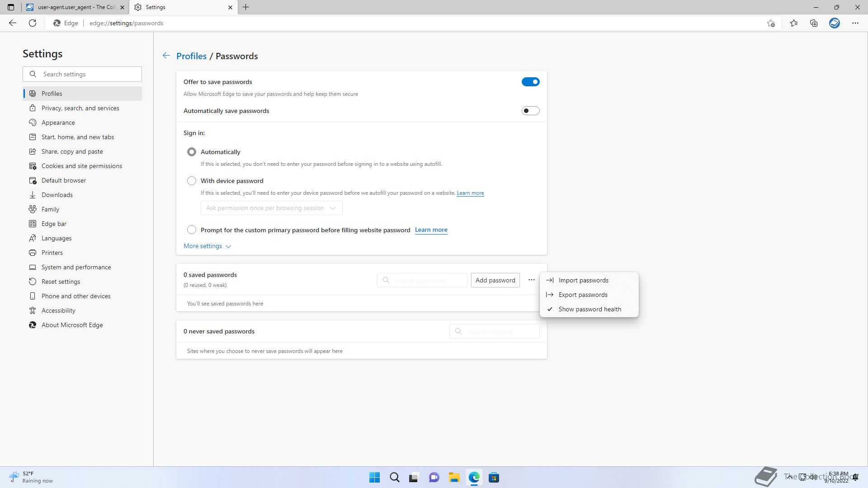The image size is (868, 488).
Task: Select custom primary password prompt option
Action: pyautogui.click(x=192, y=230)
